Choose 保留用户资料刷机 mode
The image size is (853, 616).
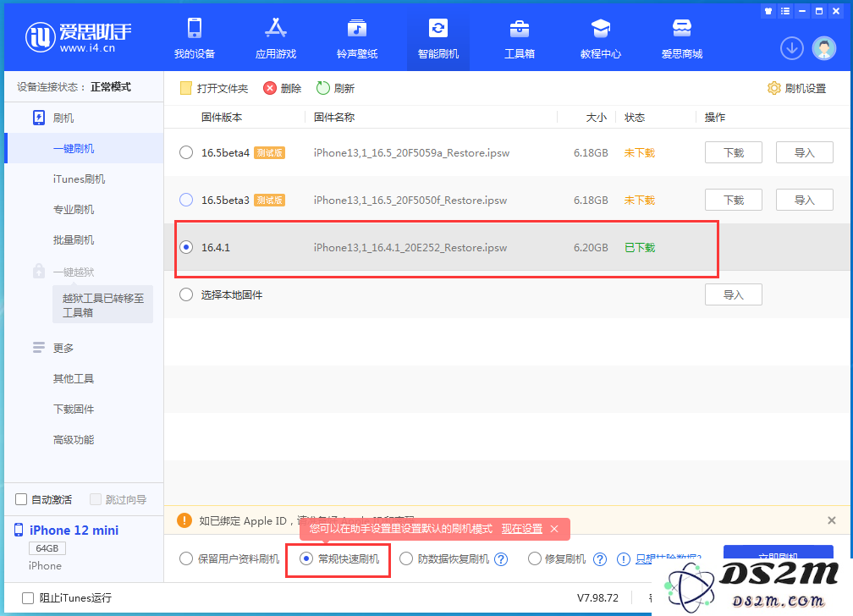click(186, 558)
